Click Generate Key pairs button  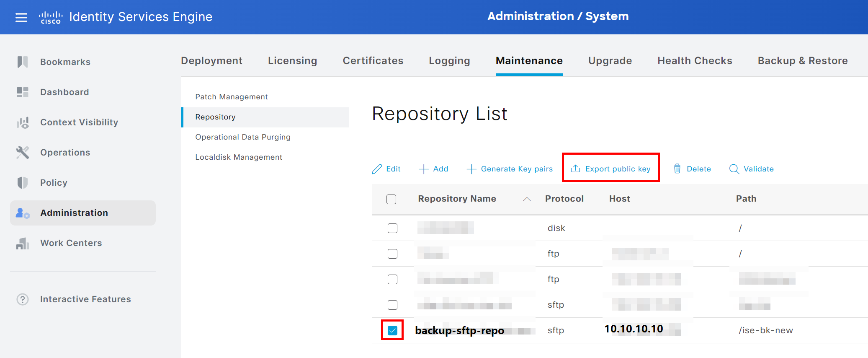pyautogui.click(x=510, y=169)
